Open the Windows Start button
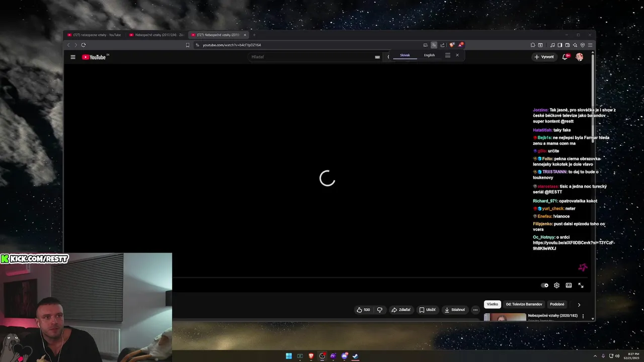 tap(289, 356)
